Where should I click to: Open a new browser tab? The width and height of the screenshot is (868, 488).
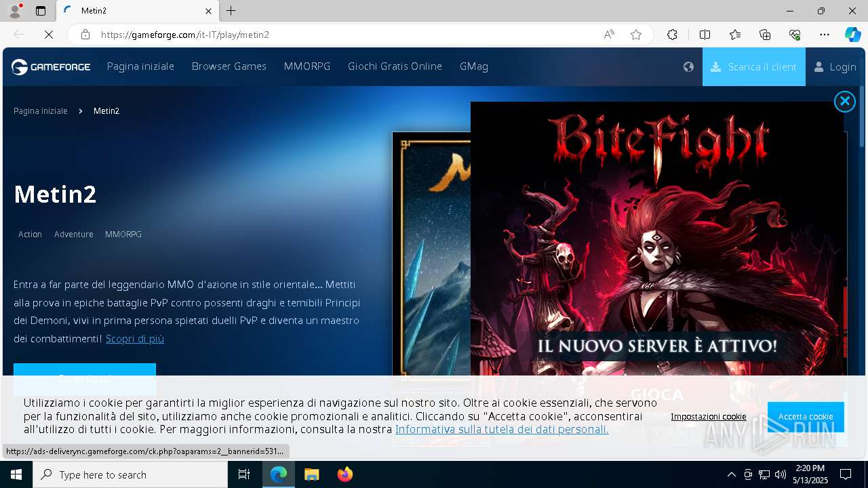[231, 11]
